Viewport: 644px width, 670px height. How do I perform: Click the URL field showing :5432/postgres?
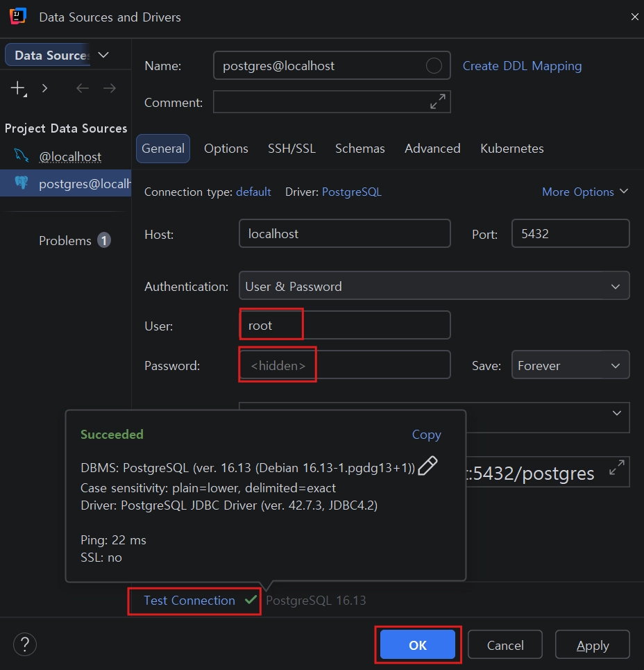548,471
